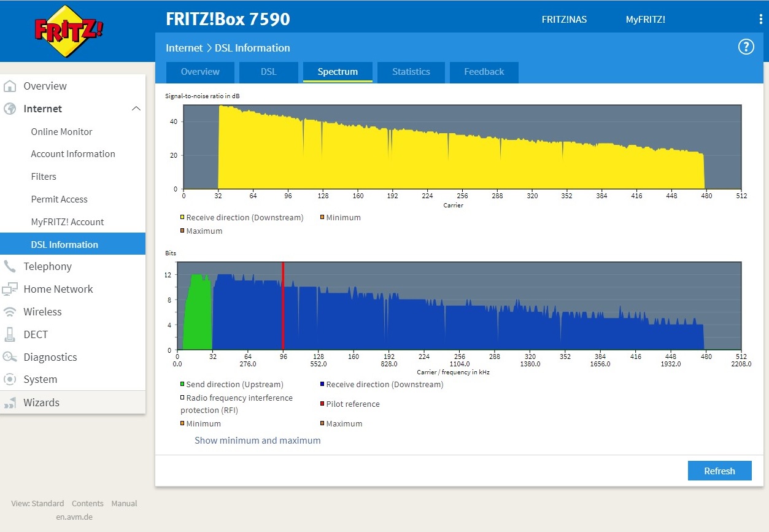Click the Refresh button
Screen dimensions: 769x532
click(x=720, y=471)
